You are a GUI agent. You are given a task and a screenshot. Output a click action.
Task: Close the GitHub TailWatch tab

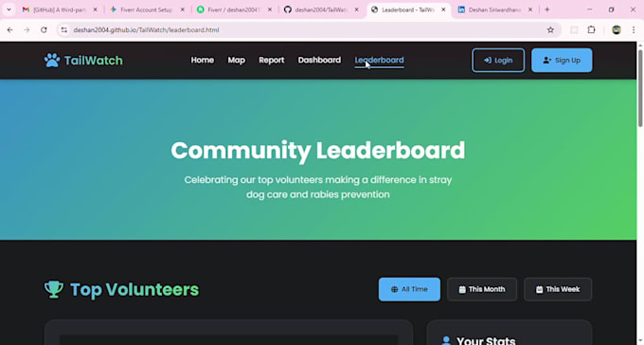coord(356,9)
